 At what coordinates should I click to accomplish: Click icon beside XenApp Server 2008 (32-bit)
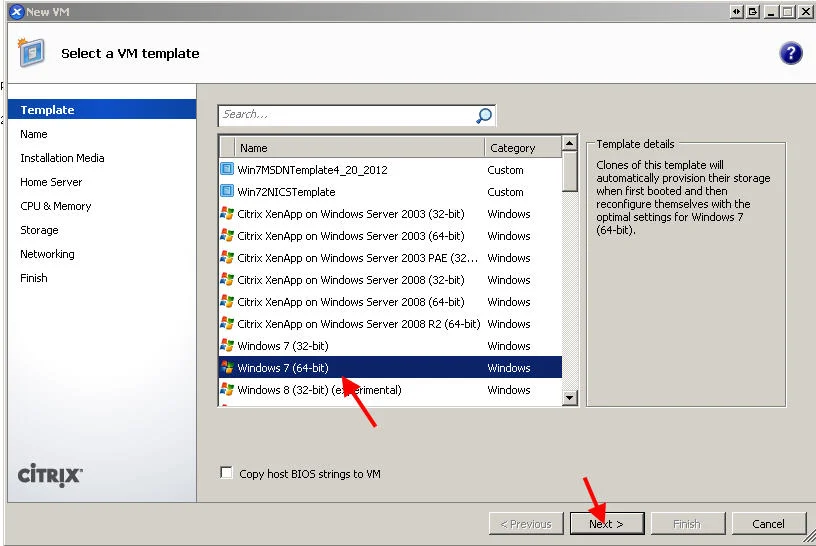[x=227, y=279]
